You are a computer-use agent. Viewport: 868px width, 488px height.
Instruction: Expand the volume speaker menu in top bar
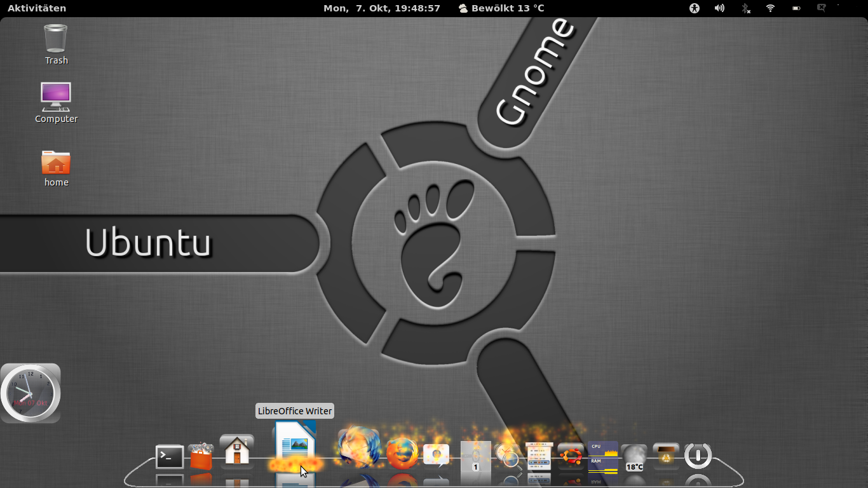click(x=719, y=8)
